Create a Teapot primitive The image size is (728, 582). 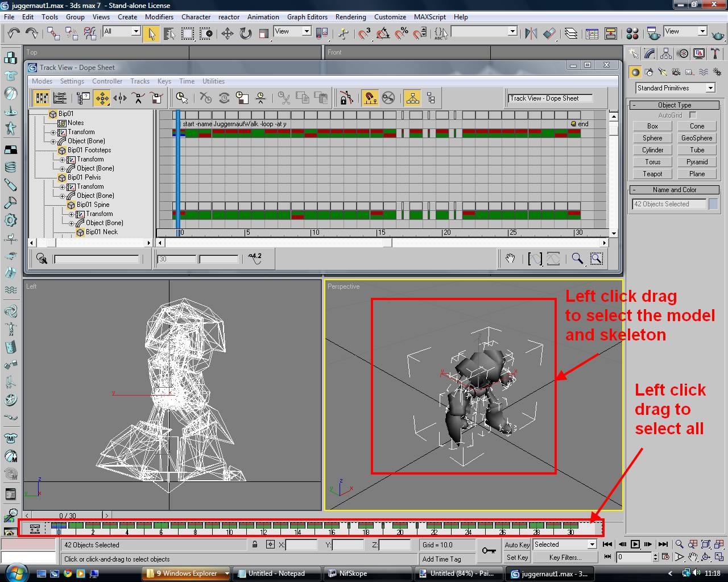[x=653, y=174]
